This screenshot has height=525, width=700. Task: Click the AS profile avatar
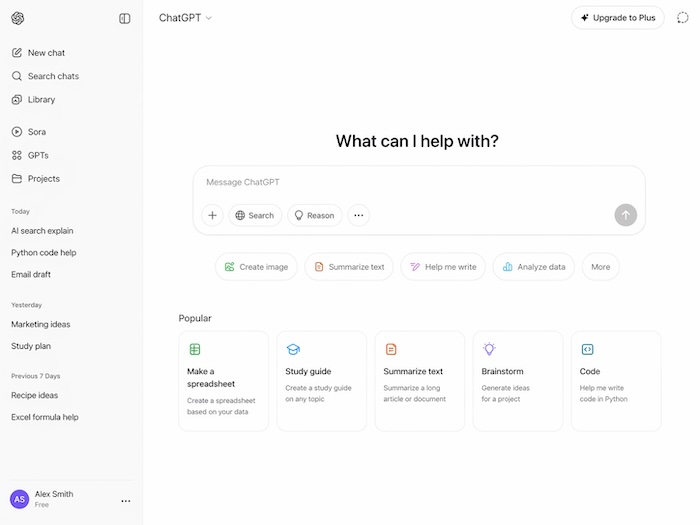[x=19, y=499]
